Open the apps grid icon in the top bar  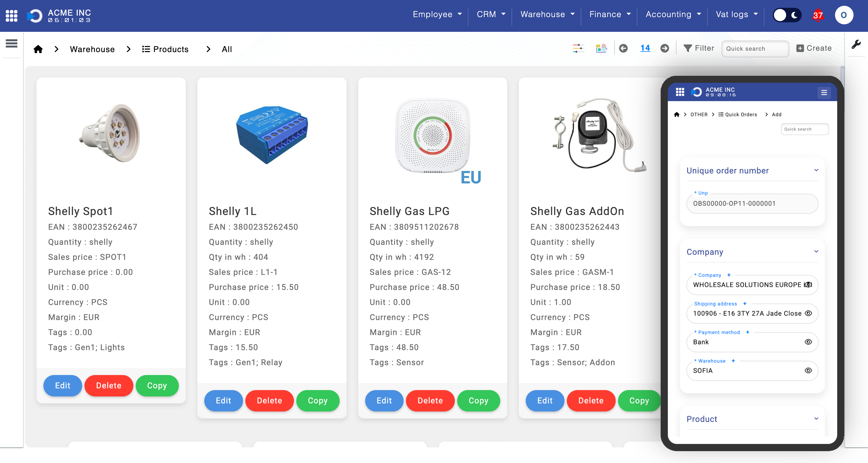click(12, 16)
